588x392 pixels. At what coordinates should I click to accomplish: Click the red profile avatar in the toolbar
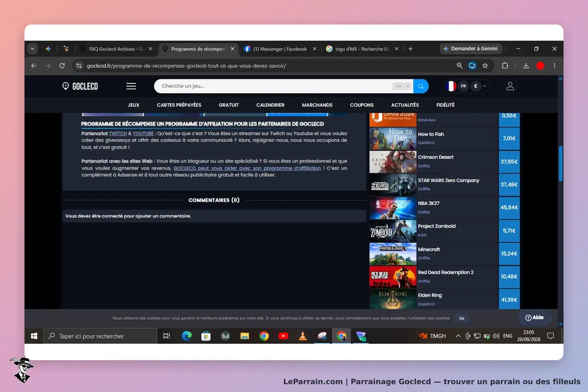point(540,66)
